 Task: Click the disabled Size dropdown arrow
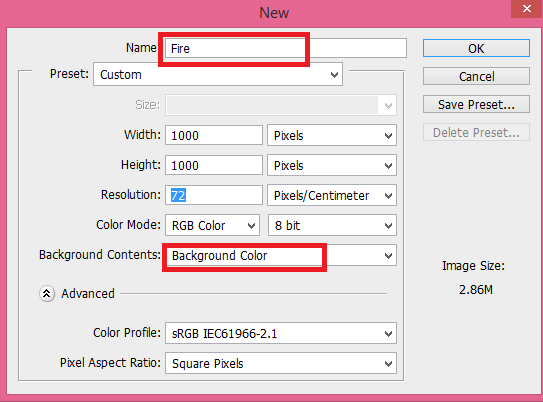(388, 105)
